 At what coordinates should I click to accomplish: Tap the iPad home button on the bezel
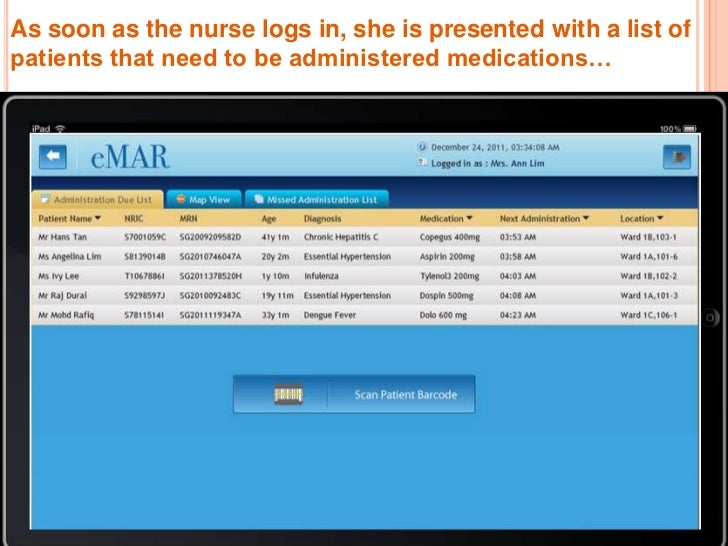710,318
